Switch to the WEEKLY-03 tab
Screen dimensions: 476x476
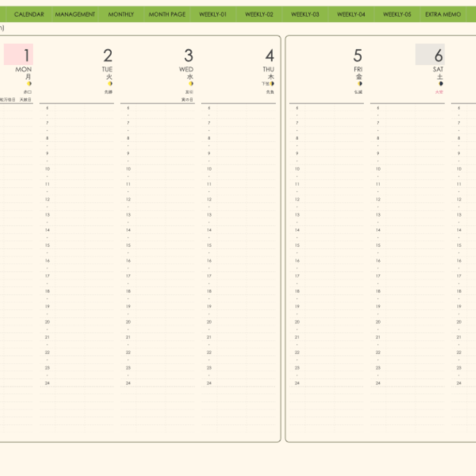(x=305, y=14)
